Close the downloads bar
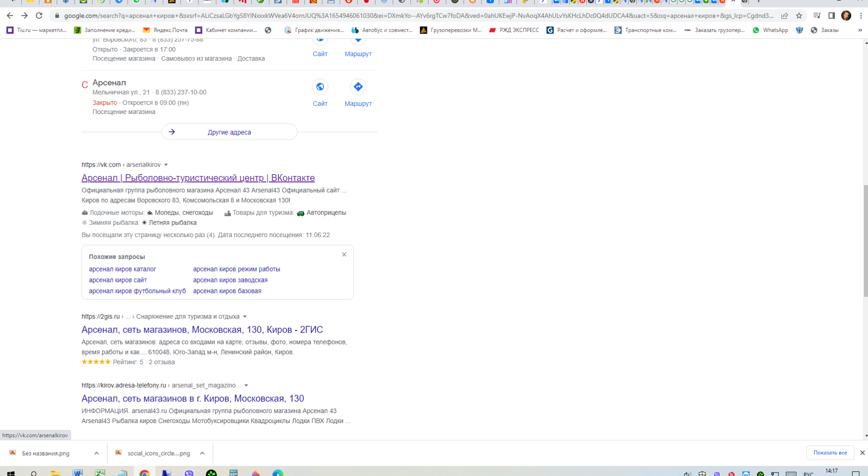 pos(862,453)
